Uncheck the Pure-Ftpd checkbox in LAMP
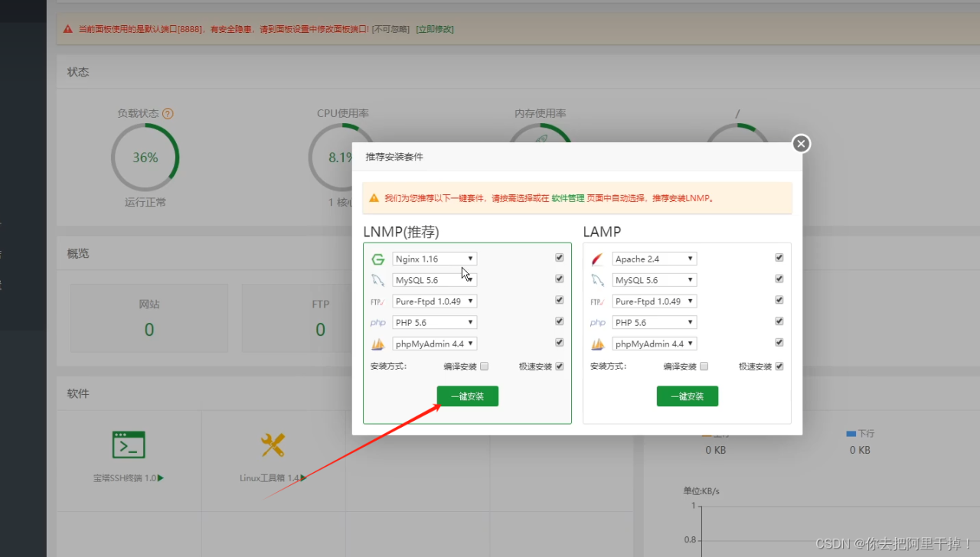The height and width of the screenshot is (557, 980). point(779,300)
